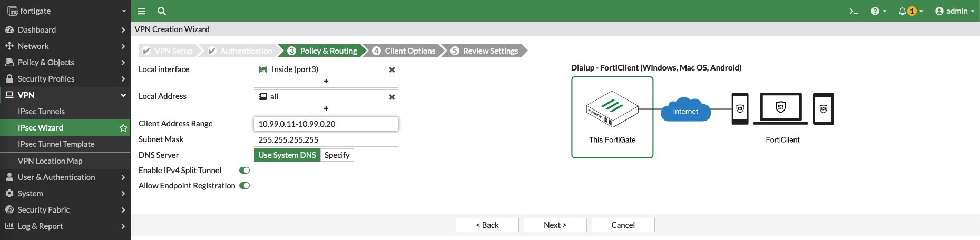Click the favorite star beside IPsec Wizard

123,128
